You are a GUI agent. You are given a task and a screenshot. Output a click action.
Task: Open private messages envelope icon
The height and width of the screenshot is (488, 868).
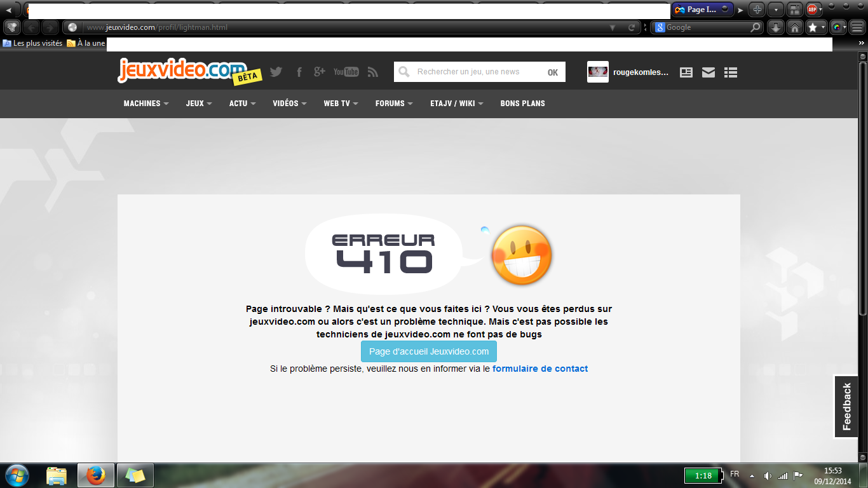(x=709, y=72)
